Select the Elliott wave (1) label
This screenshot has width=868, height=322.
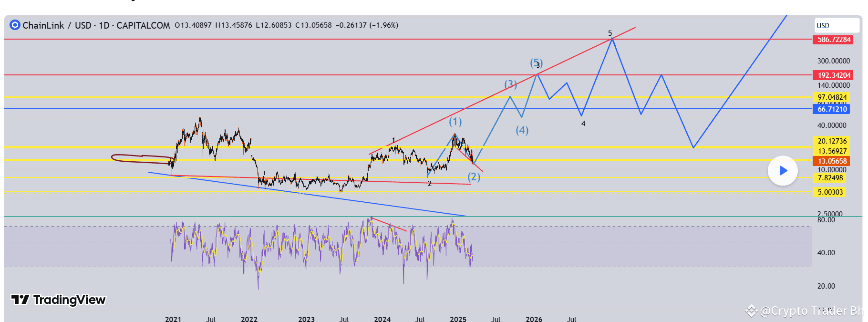pyautogui.click(x=455, y=122)
